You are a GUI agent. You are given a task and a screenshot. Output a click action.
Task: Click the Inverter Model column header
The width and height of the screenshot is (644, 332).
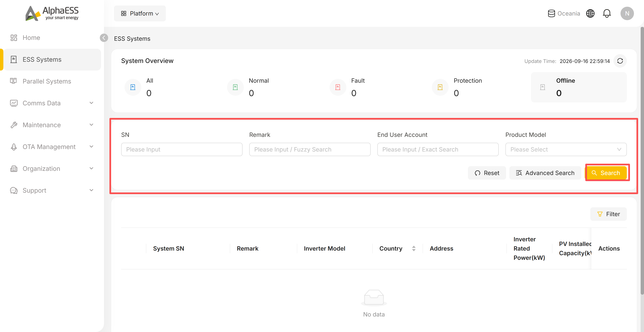pyautogui.click(x=324, y=248)
